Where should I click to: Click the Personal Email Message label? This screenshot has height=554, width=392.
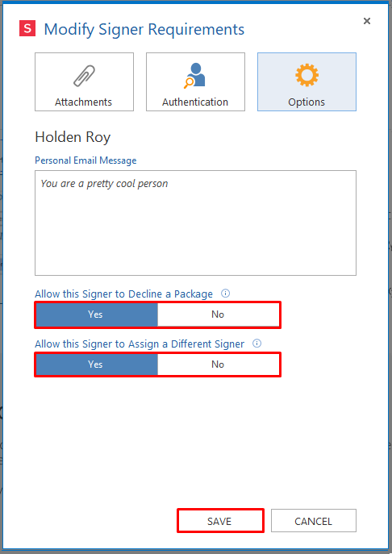click(x=85, y=160)
